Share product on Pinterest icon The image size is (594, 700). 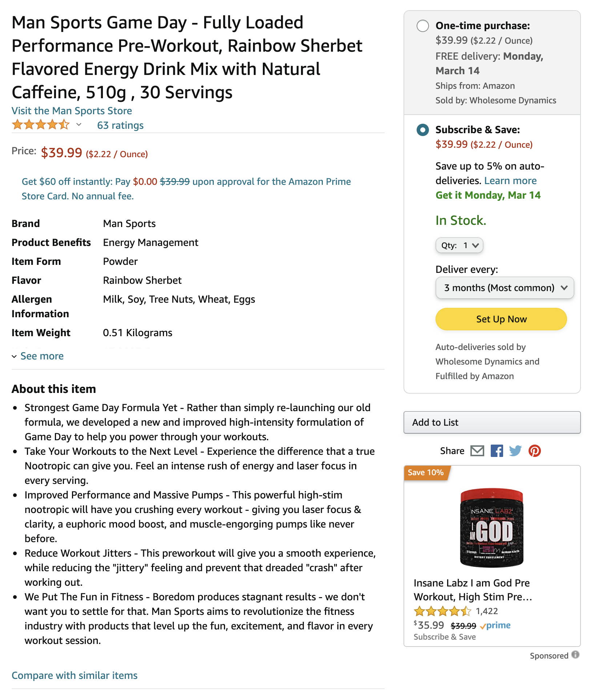(535, 451)
